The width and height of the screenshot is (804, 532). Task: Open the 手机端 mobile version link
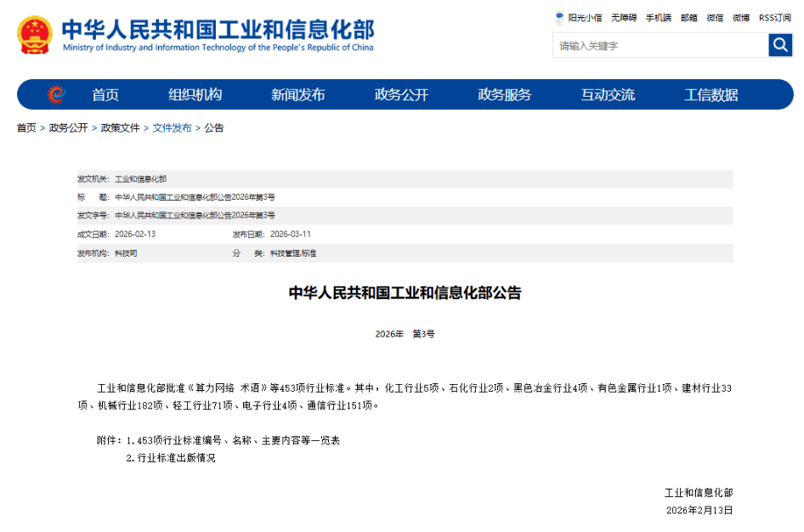point(658,17)
